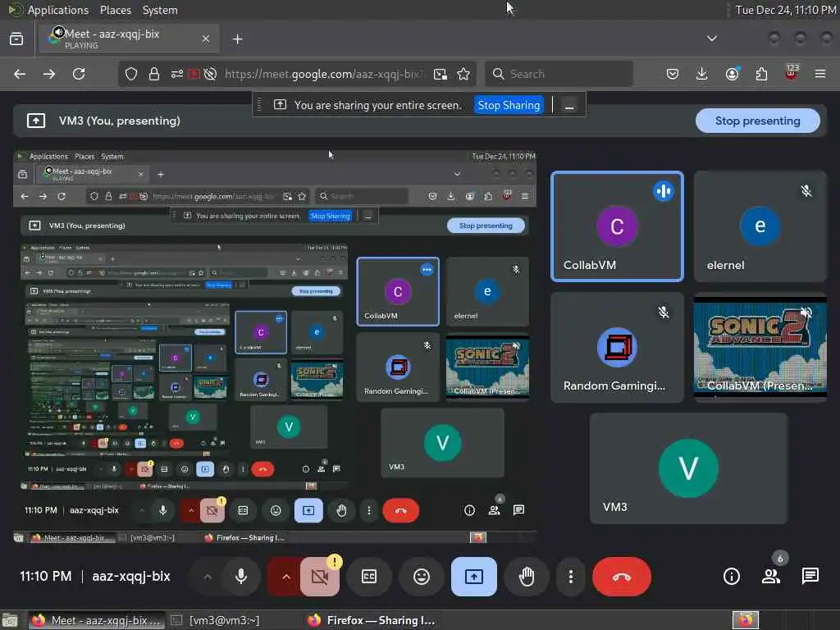The image size is (840, 630).
Task: Click the red screen-sharing indicator in address bar
Action: click(194, 74)
